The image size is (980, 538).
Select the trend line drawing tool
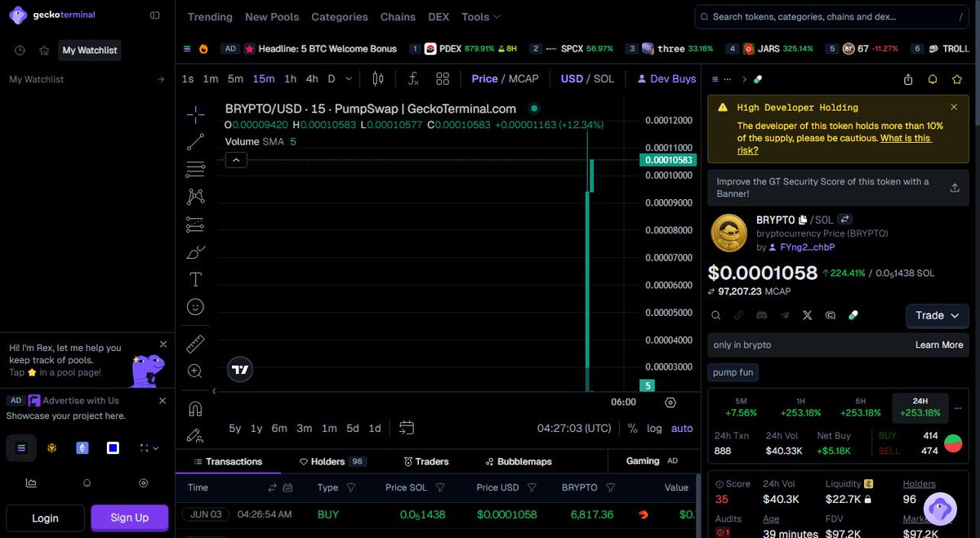click(195, 142)
